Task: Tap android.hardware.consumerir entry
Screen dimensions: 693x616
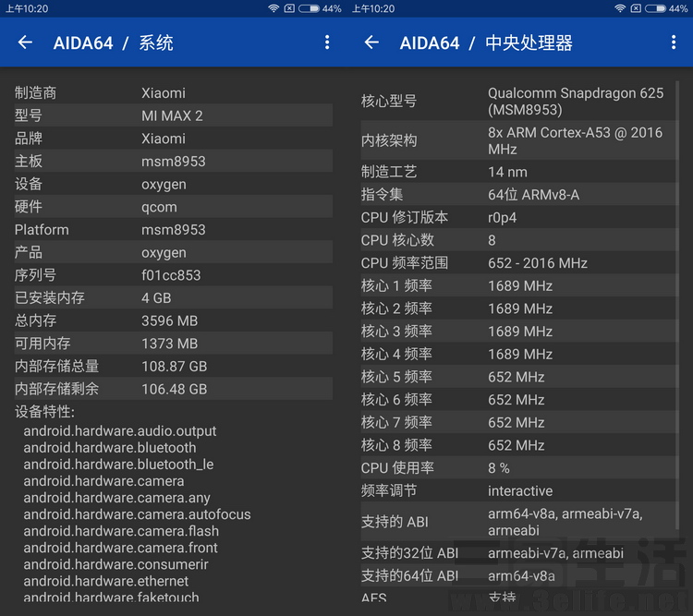Action: coord(115,564)
